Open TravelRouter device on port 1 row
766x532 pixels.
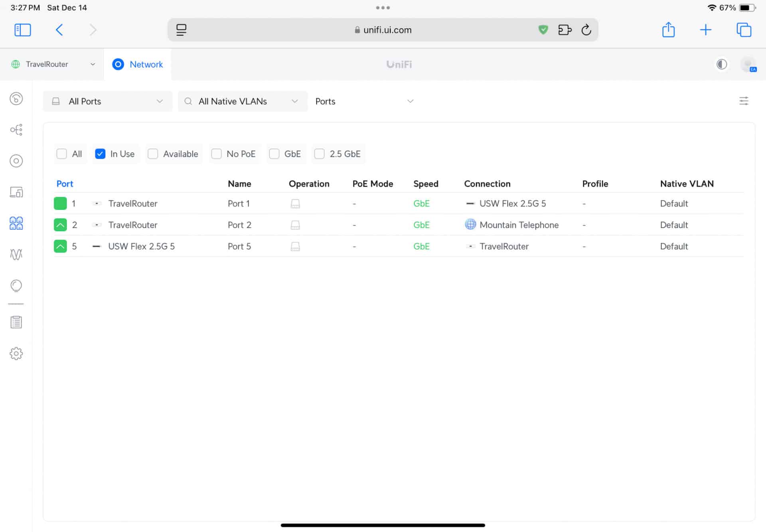(x=132, y=204)
